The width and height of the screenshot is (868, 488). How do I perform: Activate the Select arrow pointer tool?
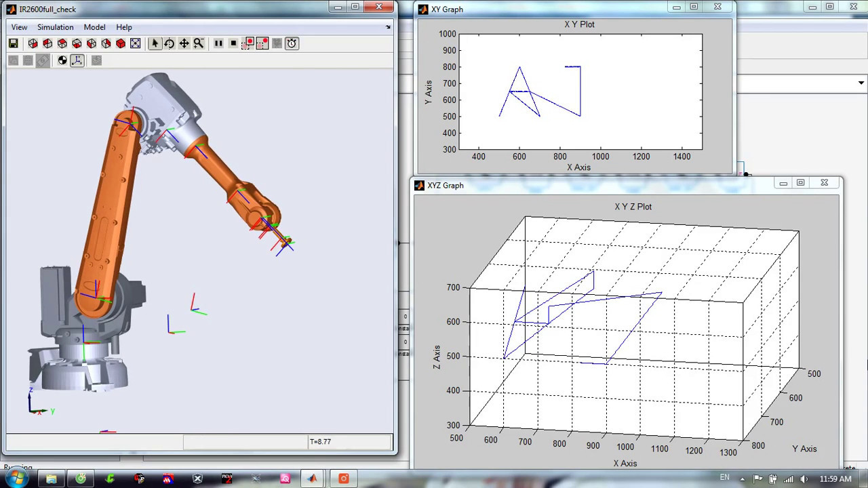click(x=155, y=43)
